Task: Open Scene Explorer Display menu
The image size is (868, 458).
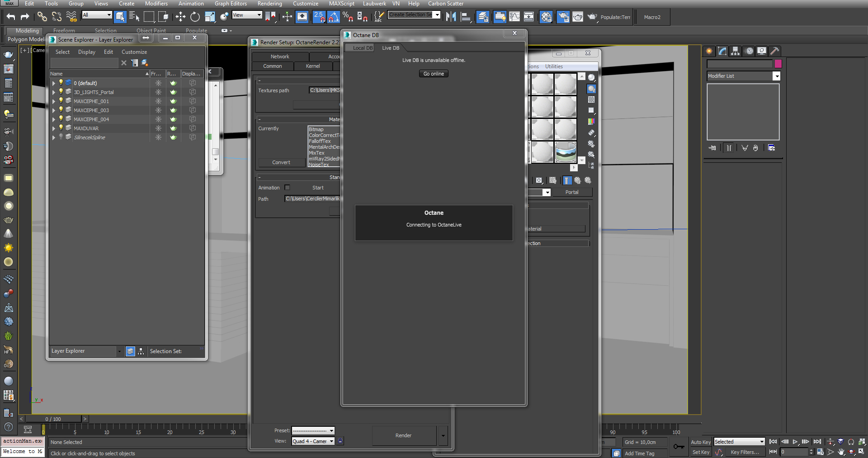Action: pos(86,52)
